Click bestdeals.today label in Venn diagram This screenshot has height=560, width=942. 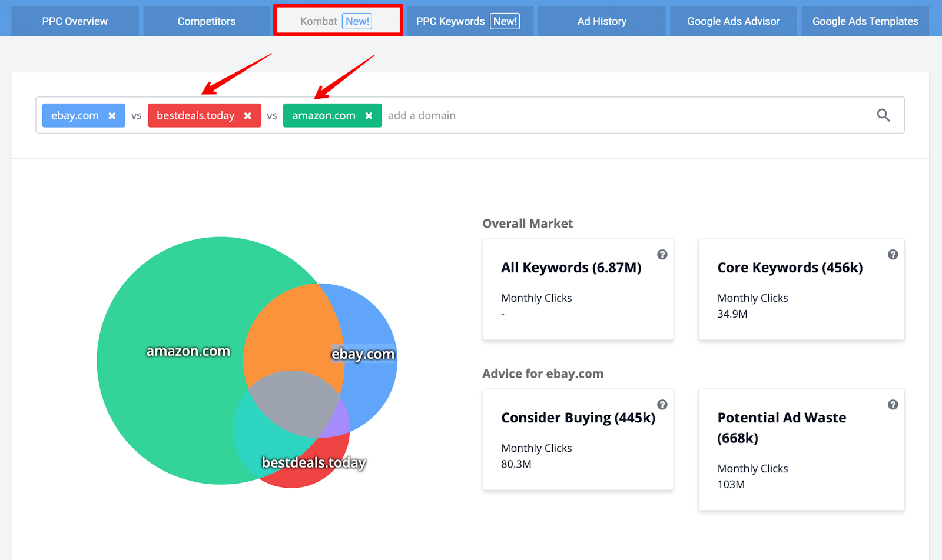(314, 463)
